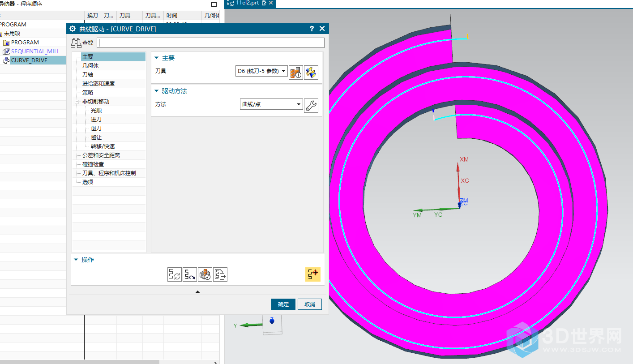Collapse the 驱动方法 section
The height and width of the screenshot is (364, 633).
pos(156,91)
